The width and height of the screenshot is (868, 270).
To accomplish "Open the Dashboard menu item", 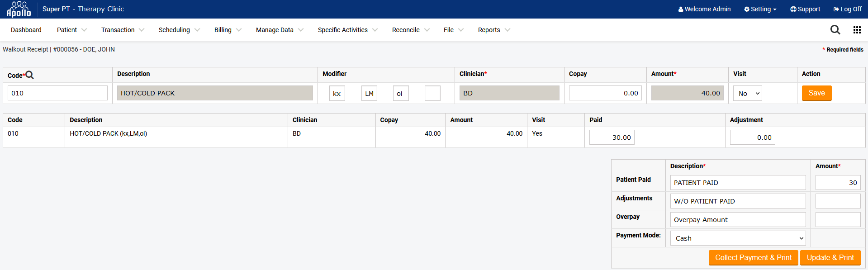I will tap(26, 30).
